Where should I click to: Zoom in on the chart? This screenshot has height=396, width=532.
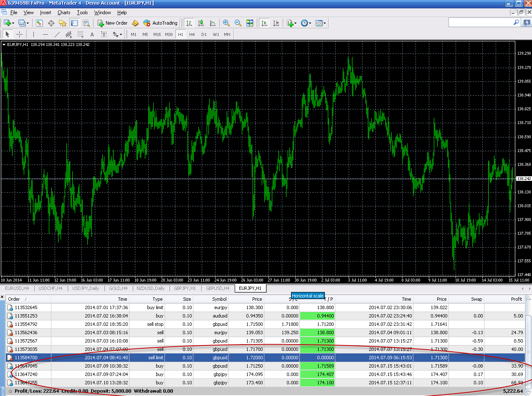226,23
